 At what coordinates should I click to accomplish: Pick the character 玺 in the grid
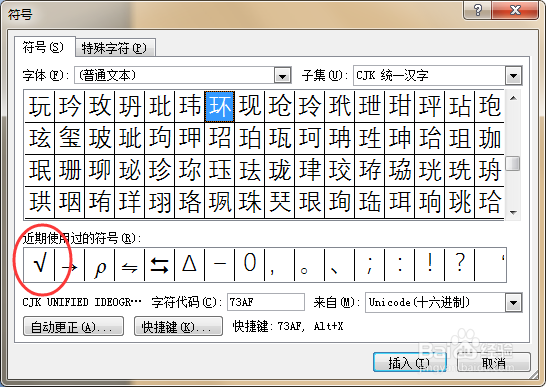69,138
